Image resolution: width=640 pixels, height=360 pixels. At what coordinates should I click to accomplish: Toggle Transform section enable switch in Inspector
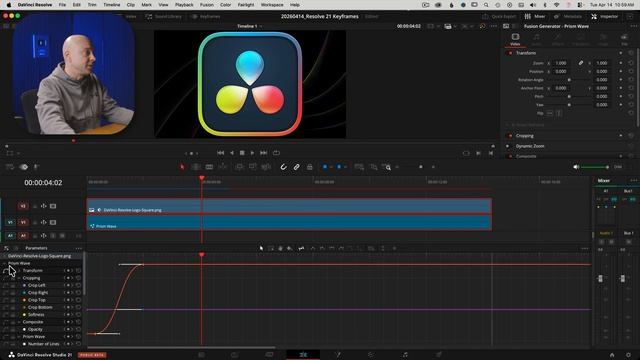tap(510, 53)
